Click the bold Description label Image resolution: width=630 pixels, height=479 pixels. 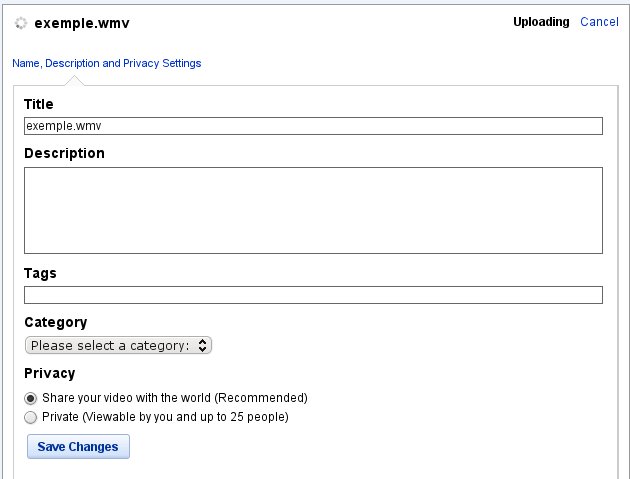[x=64, y=153]
